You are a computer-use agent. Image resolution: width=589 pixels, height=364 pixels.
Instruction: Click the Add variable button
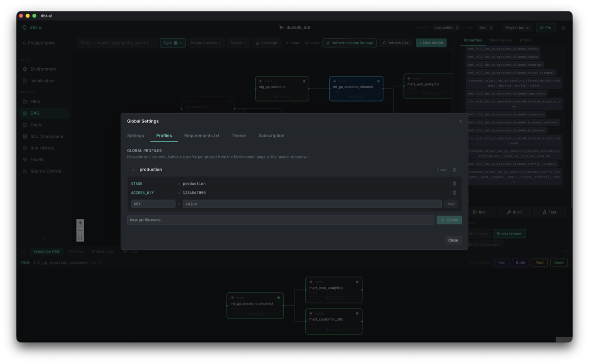click(451, 204)
